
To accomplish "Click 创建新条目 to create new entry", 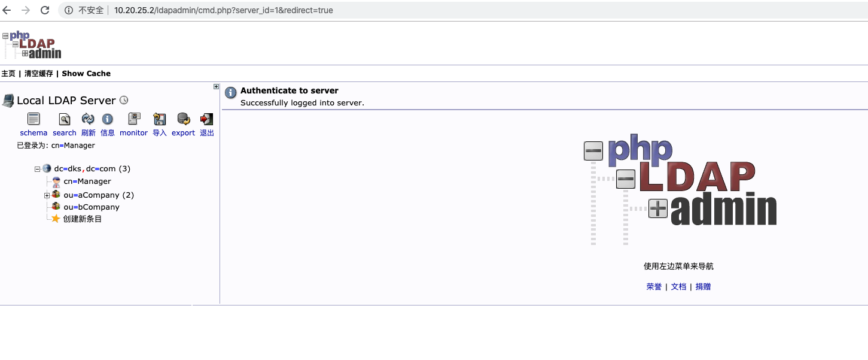I will [83, 219].
